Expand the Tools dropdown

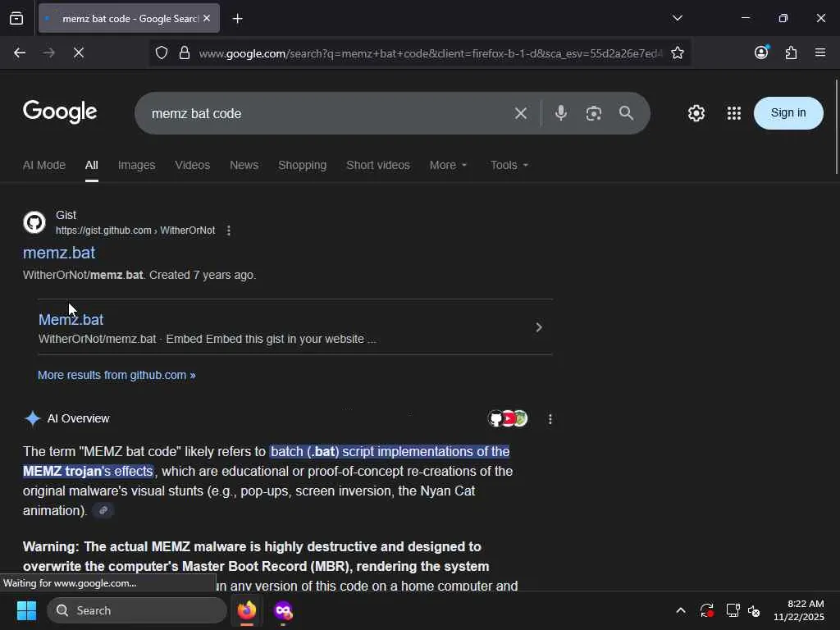pos(509,165)
